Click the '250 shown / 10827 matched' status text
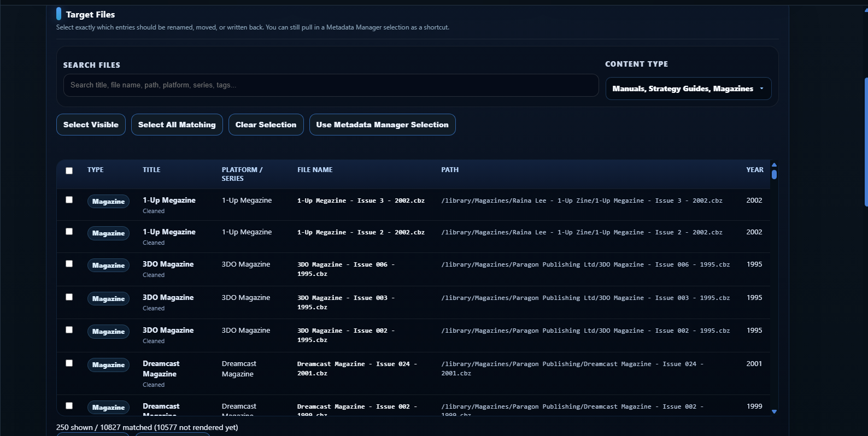 147,427
